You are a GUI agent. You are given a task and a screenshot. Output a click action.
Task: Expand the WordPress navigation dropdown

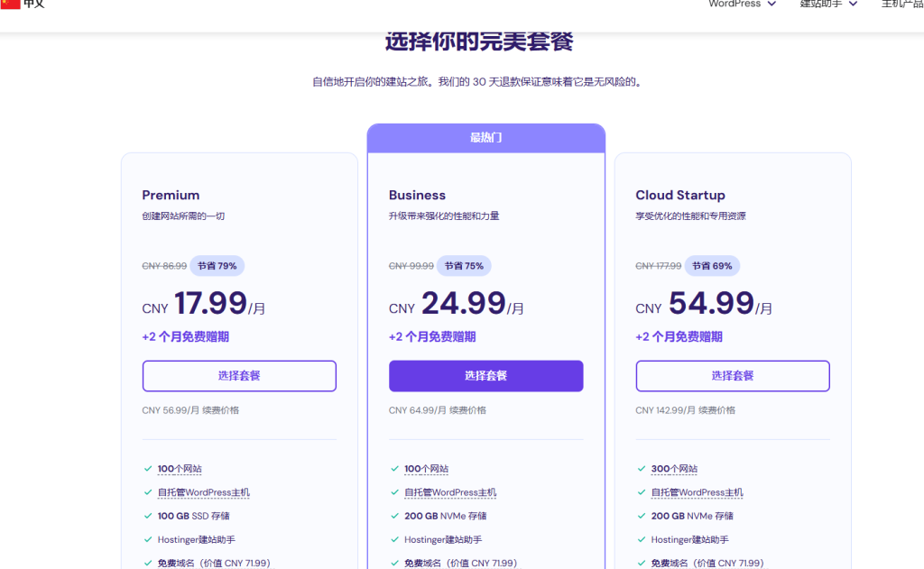pyautogui.click(x=772, y=4)
